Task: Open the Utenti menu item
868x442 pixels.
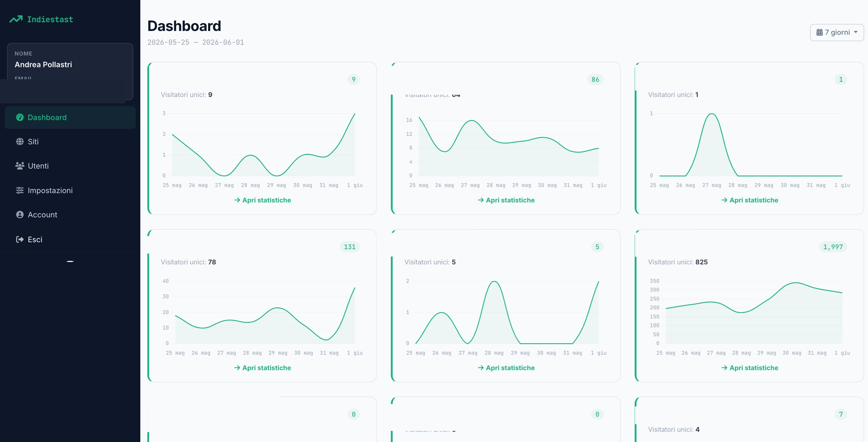Action: tap(70, 166)
